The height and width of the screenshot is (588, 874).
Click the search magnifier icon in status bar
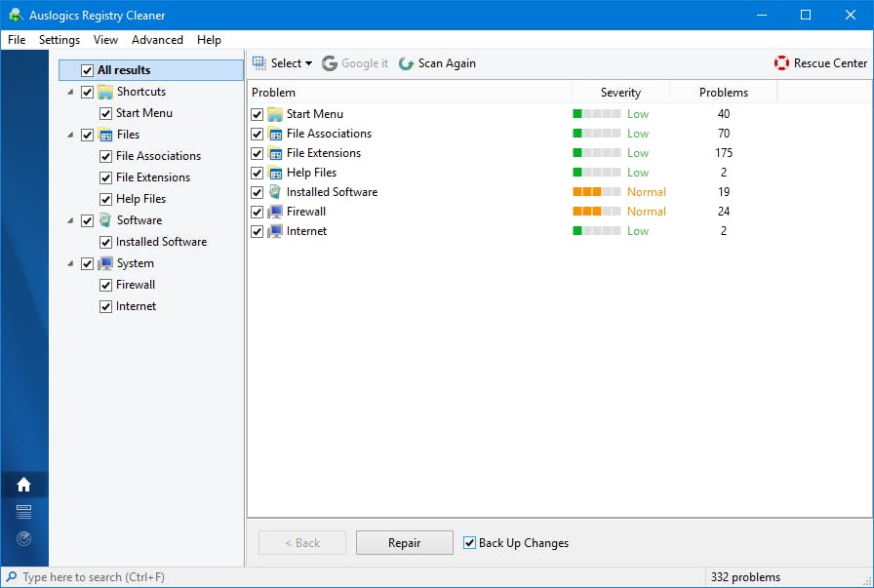(x=11, y=577)
